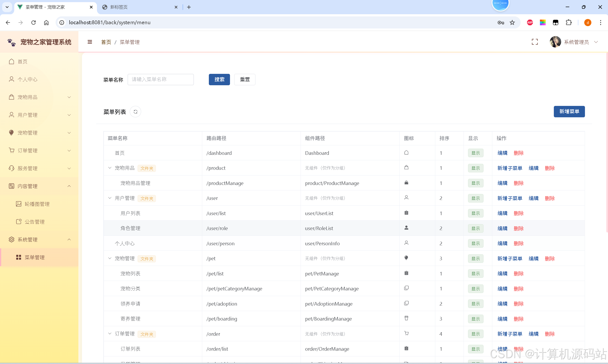Click 文件夹 tag beside 用户管理
Image resolution: width=608 pixels, height=364 pixels.
pos(147,199)
